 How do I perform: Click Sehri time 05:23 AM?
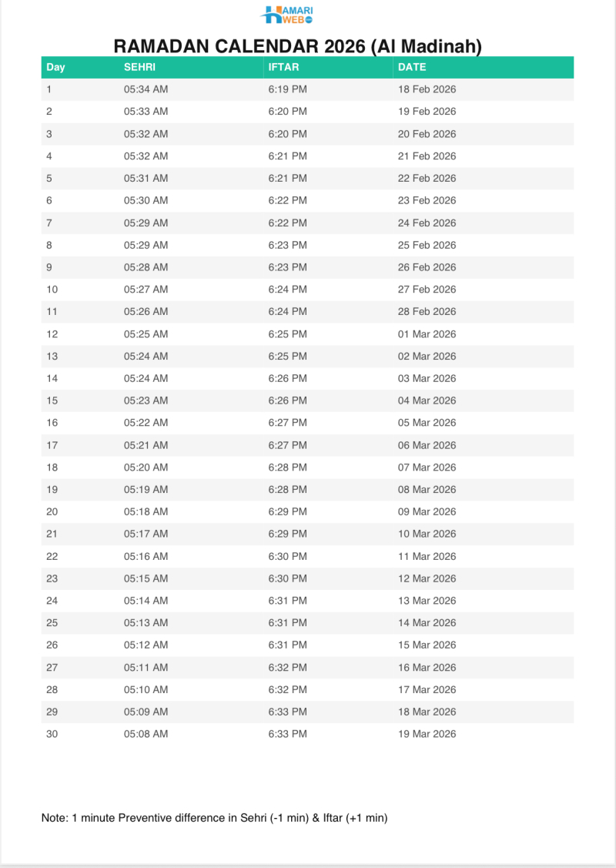coord(146,400)
